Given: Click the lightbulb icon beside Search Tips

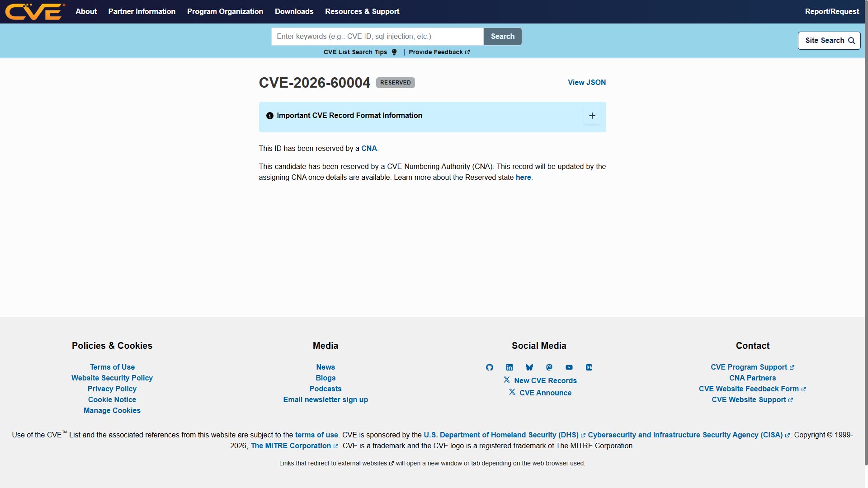Looking at the screenshot, I should (394, 52).
